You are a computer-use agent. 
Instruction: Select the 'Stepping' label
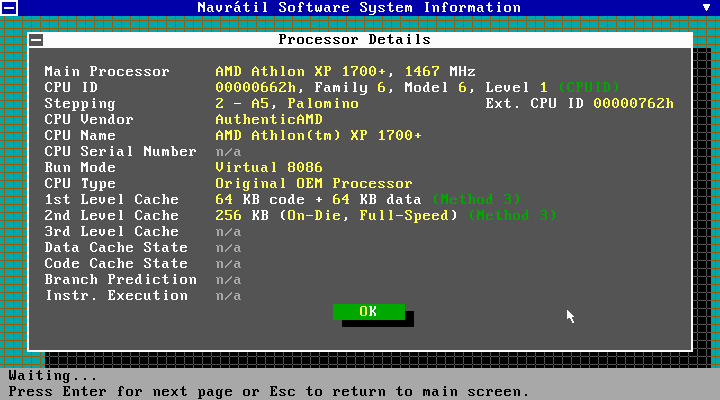tap(80, 104)
